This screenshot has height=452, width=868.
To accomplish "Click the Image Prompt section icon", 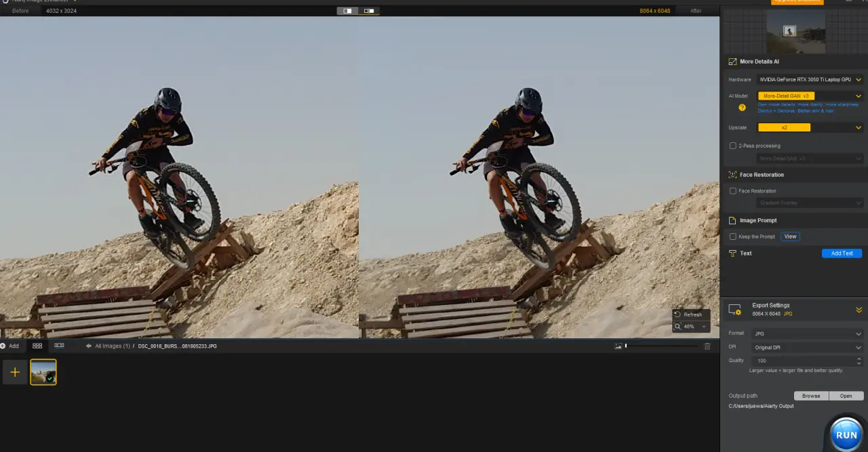I will coord(732,220).
